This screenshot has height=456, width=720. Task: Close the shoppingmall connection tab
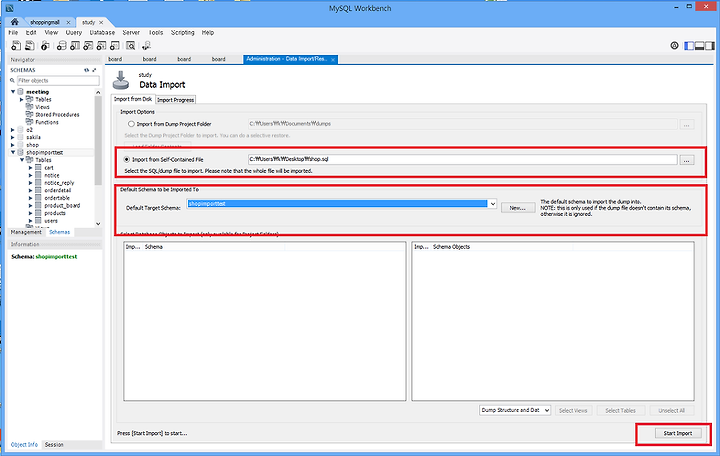coord(68,22)
